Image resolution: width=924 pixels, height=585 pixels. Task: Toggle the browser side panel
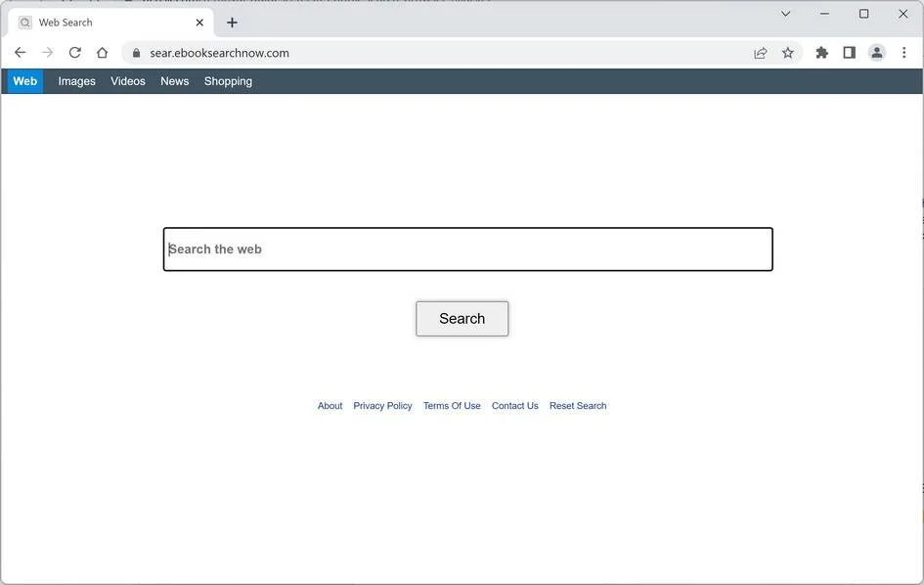coord(849,53)
